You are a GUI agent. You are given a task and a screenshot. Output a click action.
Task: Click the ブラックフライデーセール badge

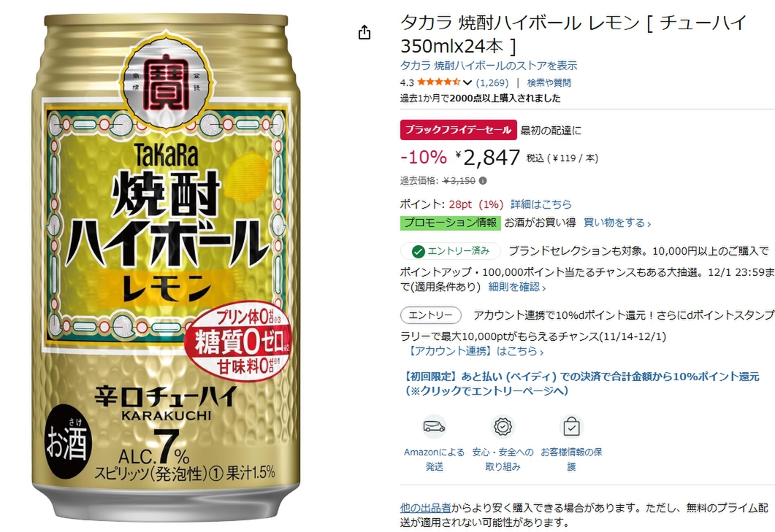pos(458,130)
